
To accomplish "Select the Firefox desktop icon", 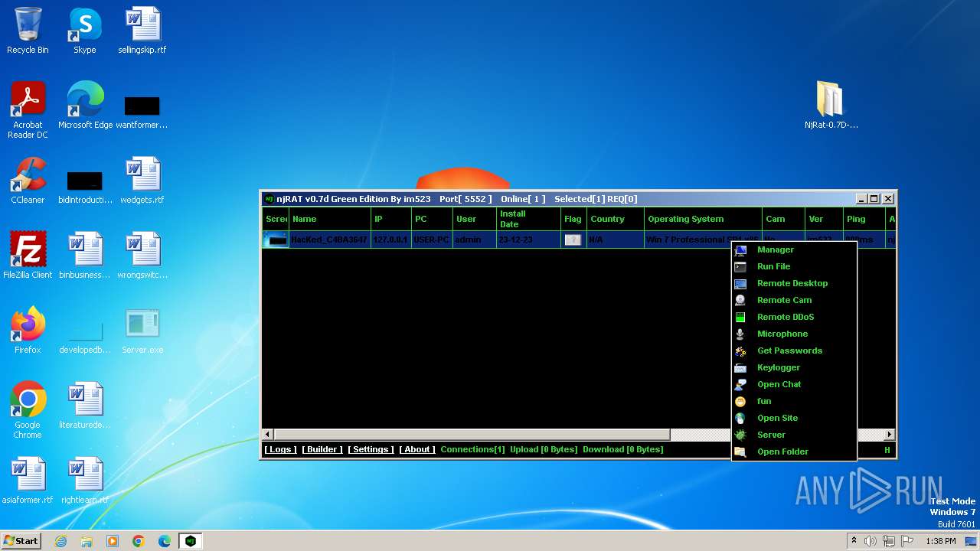I will (28, 331).
